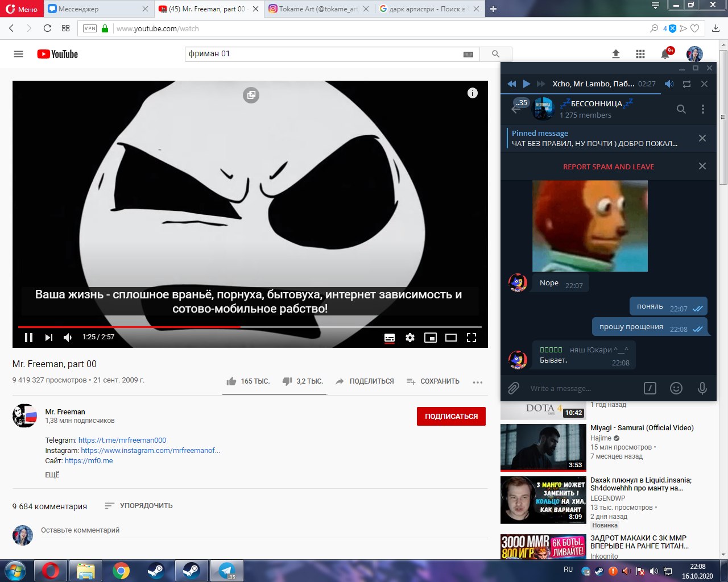The width and height of the screenshot is (728, 582).
Task: Click the YouTube search box
Action: coord(323,54)
